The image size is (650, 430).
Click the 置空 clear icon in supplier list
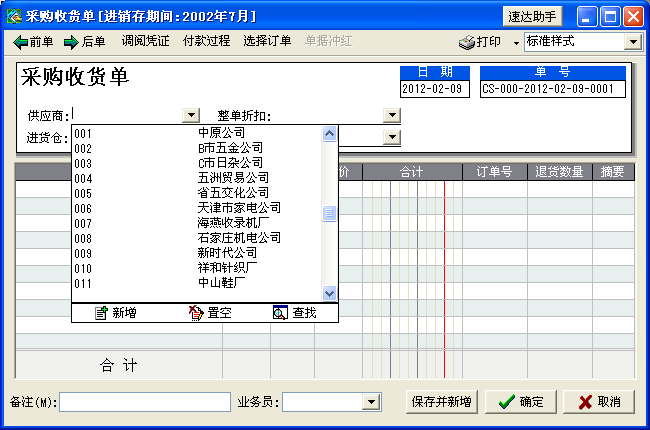coord(196,313)
